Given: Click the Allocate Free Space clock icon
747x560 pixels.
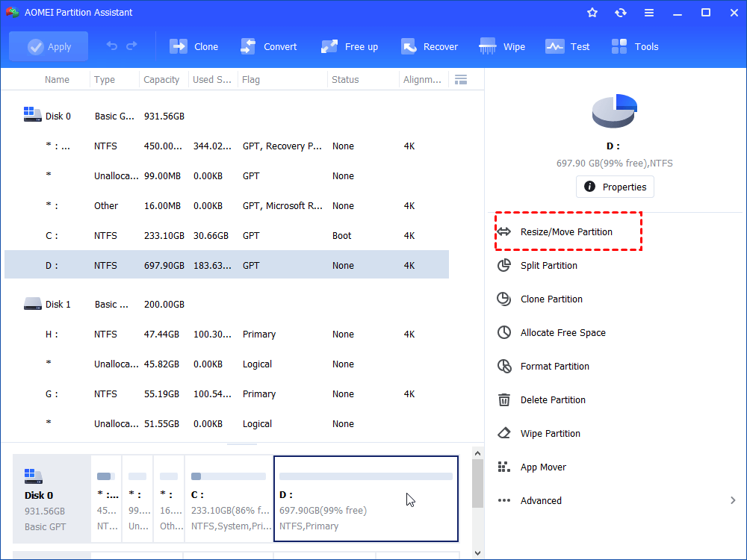Looking at the screenshot, I should pos(504,332).
